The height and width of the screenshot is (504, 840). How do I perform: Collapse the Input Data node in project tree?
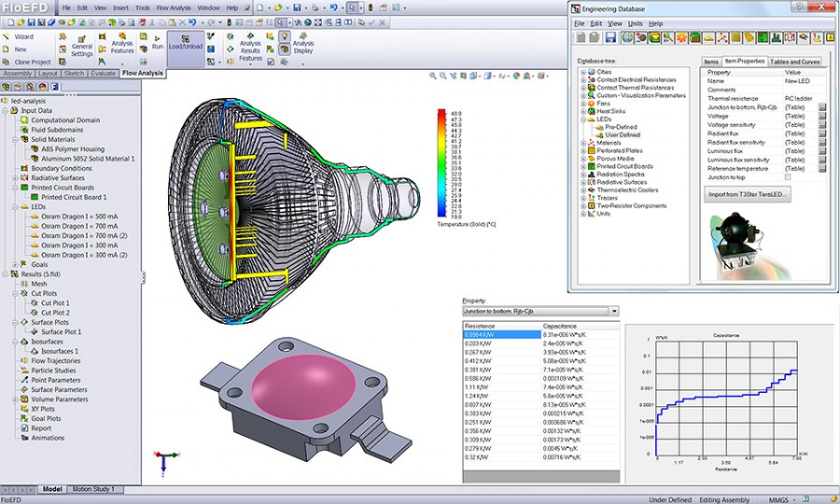point(6,111)
